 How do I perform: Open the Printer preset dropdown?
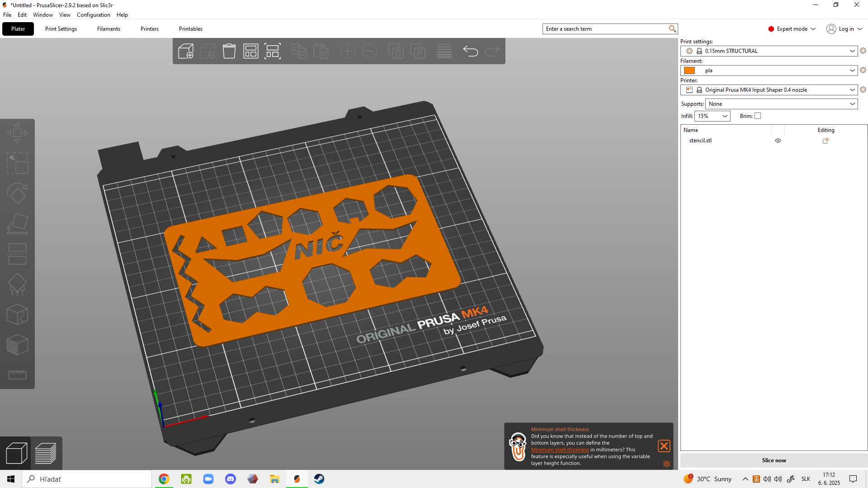point(769,90)
